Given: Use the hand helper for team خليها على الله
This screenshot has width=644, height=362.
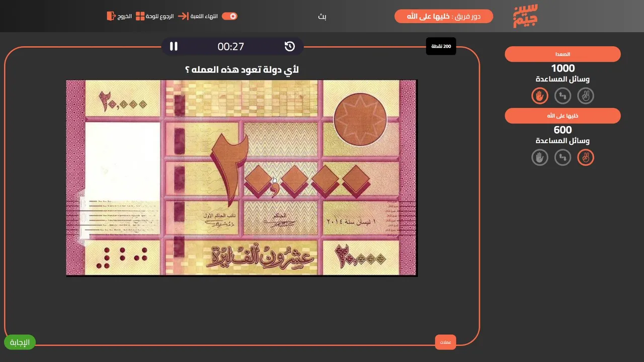Looking at the screenshot, I should pyautogui.click(x=540, y=157).
